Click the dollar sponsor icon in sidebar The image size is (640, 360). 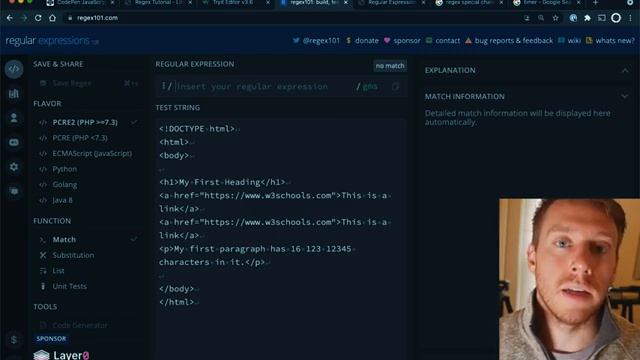coord(14,340)
